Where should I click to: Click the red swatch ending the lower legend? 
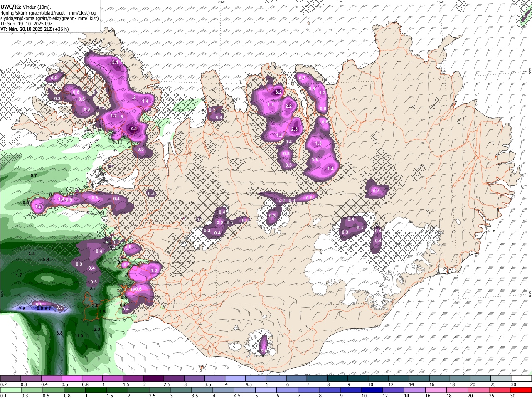point(521,390)
